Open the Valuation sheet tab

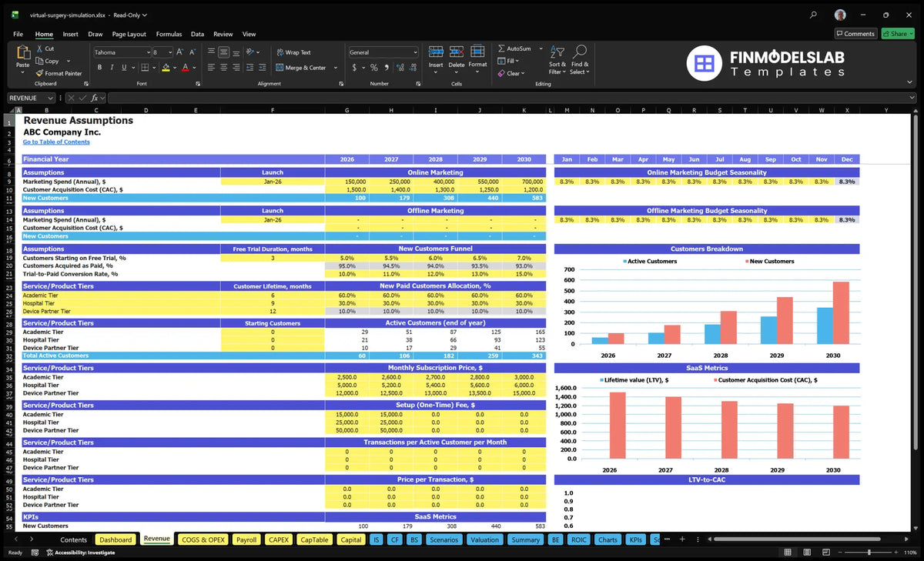pos(484,539)
